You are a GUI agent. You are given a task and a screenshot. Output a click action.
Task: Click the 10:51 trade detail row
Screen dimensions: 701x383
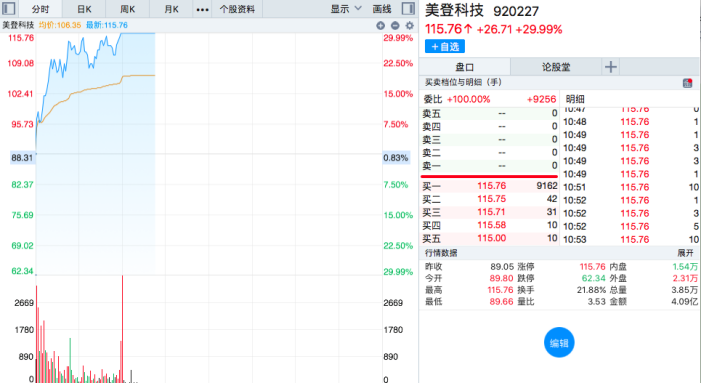click(x=630, y=187)
